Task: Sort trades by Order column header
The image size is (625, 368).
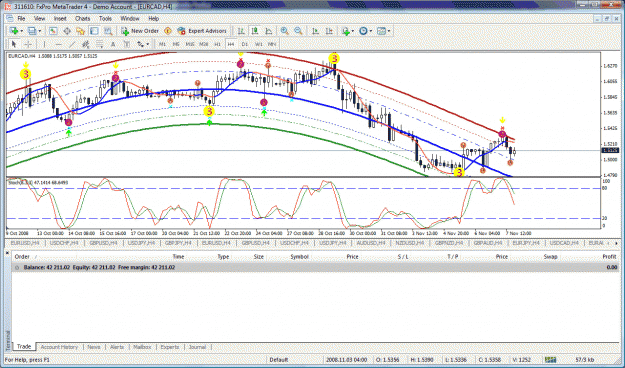Action: click(x=22, y=257)
